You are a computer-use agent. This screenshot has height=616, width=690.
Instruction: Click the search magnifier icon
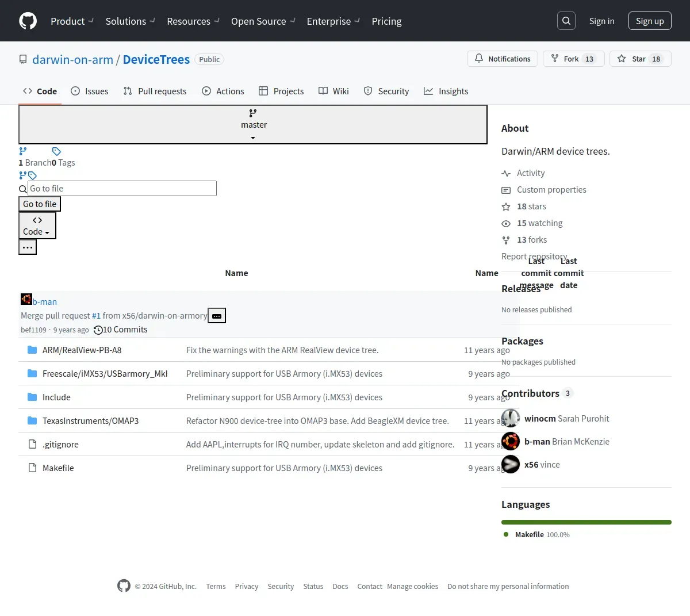[566, 21]
